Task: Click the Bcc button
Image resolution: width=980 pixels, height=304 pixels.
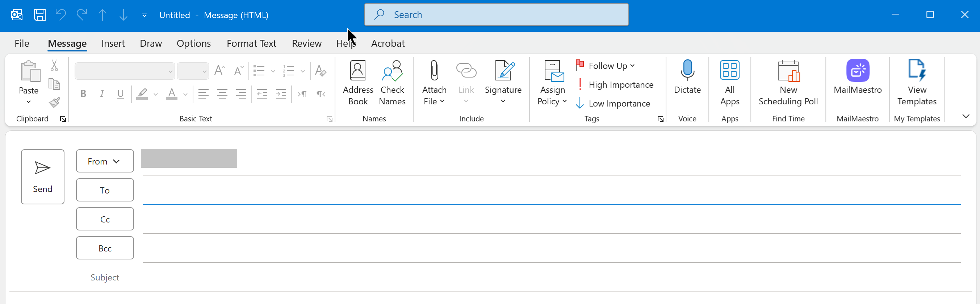Action: click(x=105, y=248)
